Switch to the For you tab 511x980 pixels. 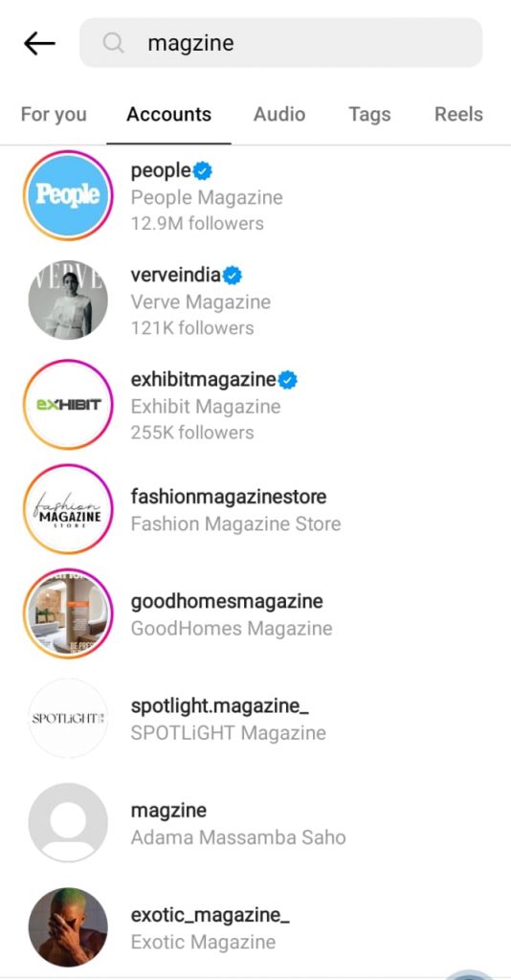(54, 115)
